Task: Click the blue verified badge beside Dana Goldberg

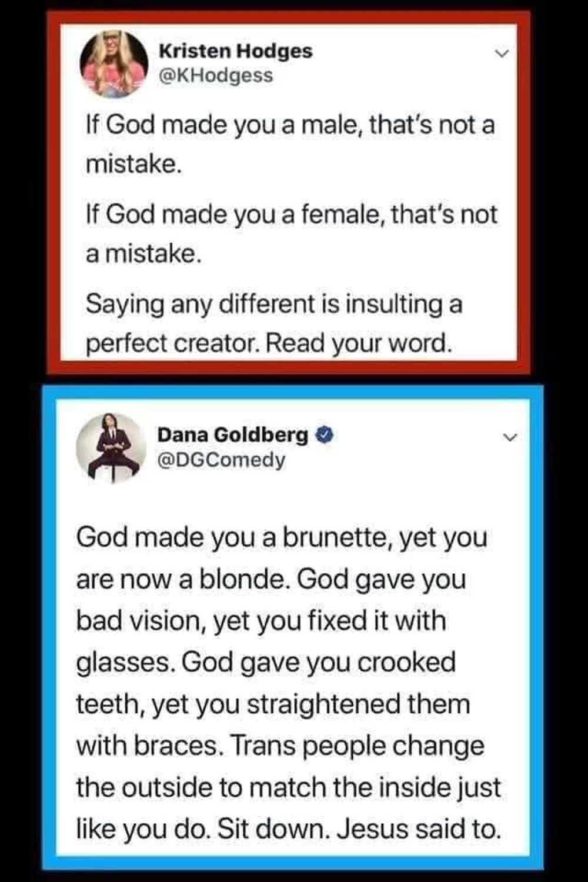Action: click(325, 435)
